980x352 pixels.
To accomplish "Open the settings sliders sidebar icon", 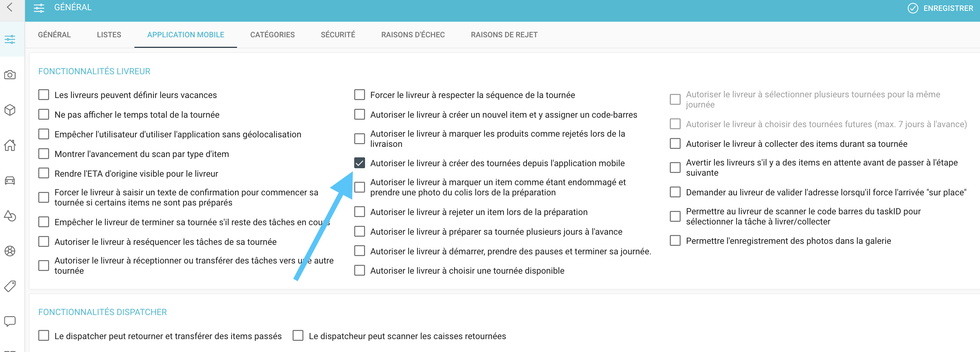I will coord(10,39).
